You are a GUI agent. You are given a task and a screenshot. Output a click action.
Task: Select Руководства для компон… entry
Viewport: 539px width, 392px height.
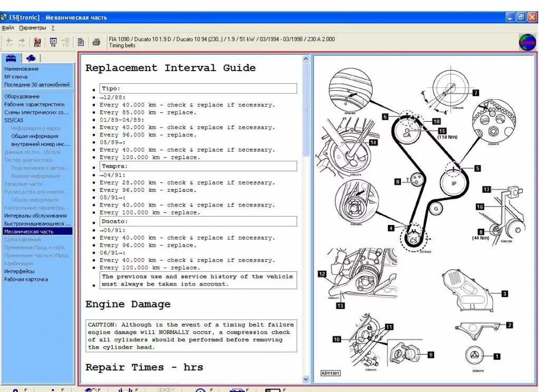[x=36, y=192]
